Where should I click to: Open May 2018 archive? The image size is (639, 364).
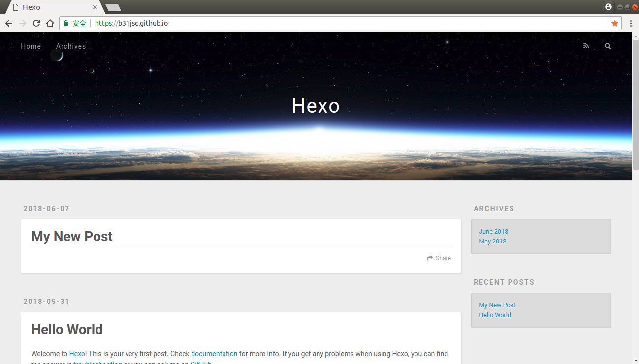[493, 242]
